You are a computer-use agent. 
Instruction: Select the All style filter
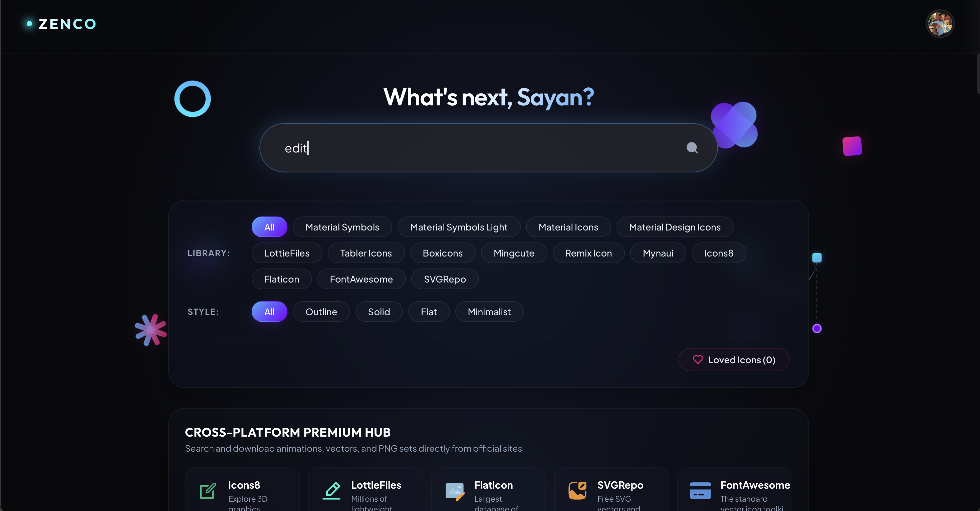[269, 312]
